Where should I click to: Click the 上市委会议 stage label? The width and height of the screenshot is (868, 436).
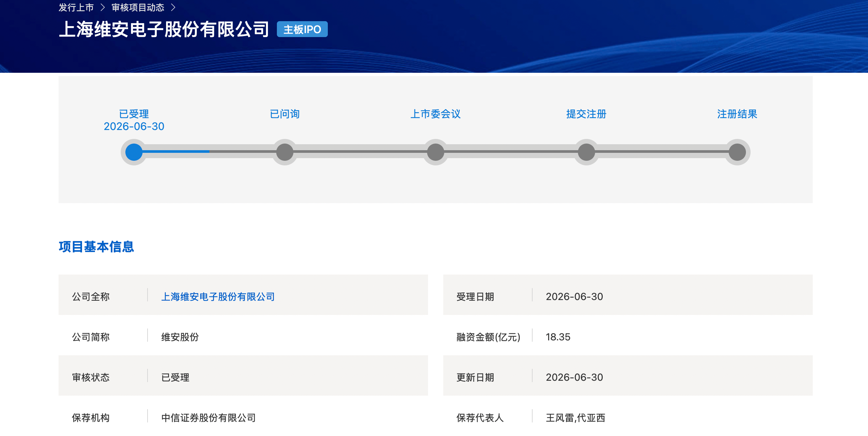pyautogui.click(x=435, y=114)
